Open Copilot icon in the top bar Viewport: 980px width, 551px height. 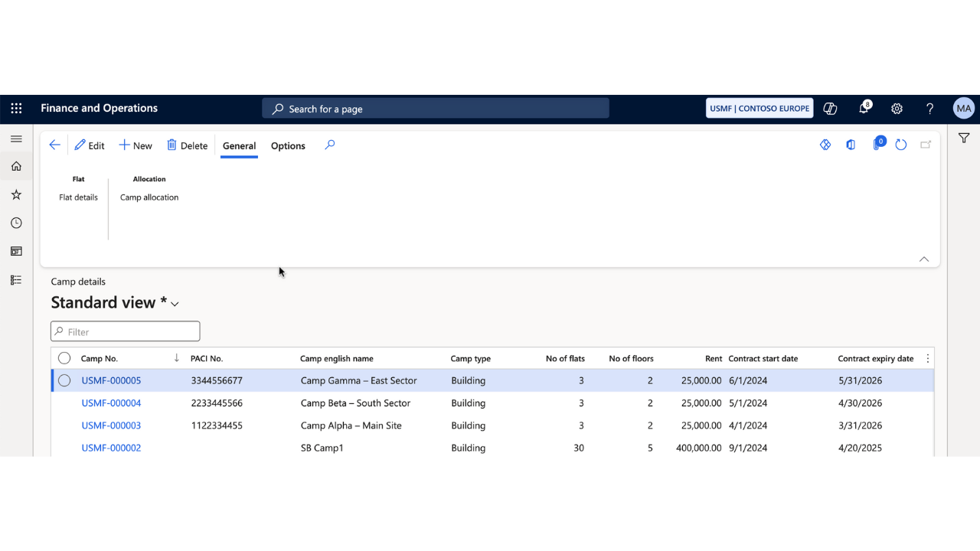coord(830,109)
